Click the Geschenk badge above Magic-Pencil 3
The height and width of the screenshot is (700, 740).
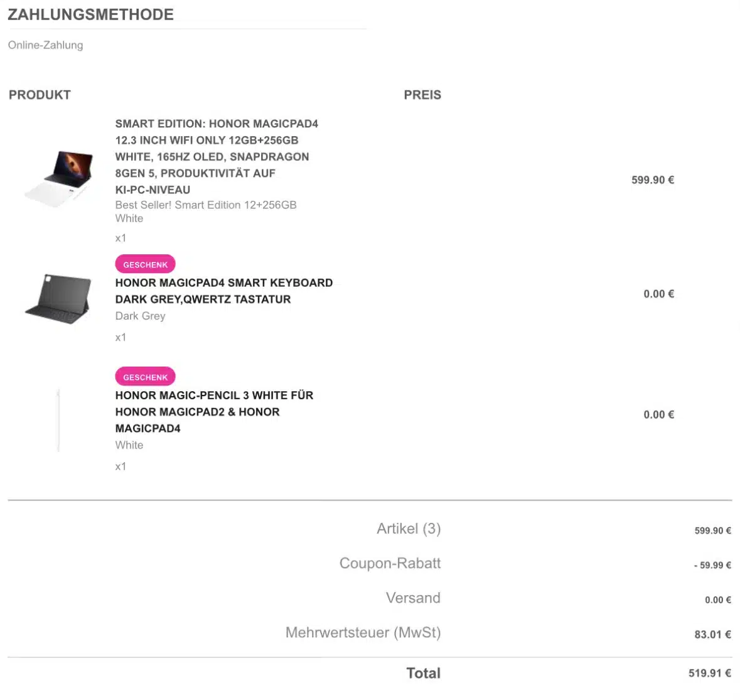pyautogui.click(x=146, y=377)
